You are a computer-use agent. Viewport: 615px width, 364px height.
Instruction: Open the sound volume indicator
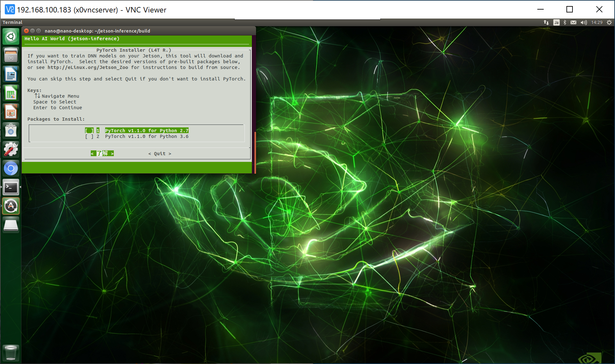pos(584,22)
